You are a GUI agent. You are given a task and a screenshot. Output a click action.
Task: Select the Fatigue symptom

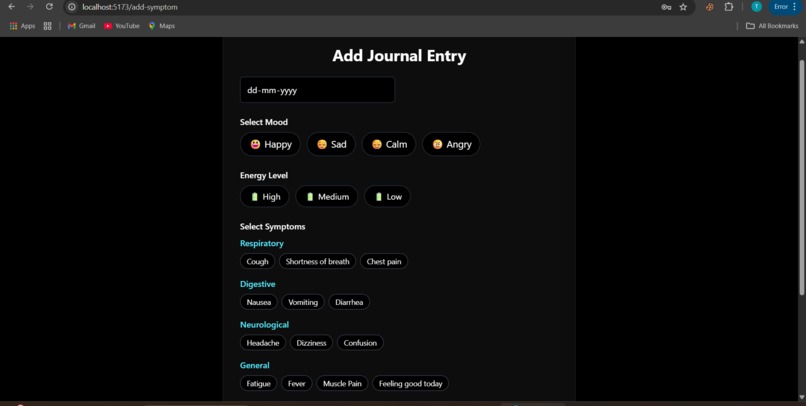coord(259,383)
